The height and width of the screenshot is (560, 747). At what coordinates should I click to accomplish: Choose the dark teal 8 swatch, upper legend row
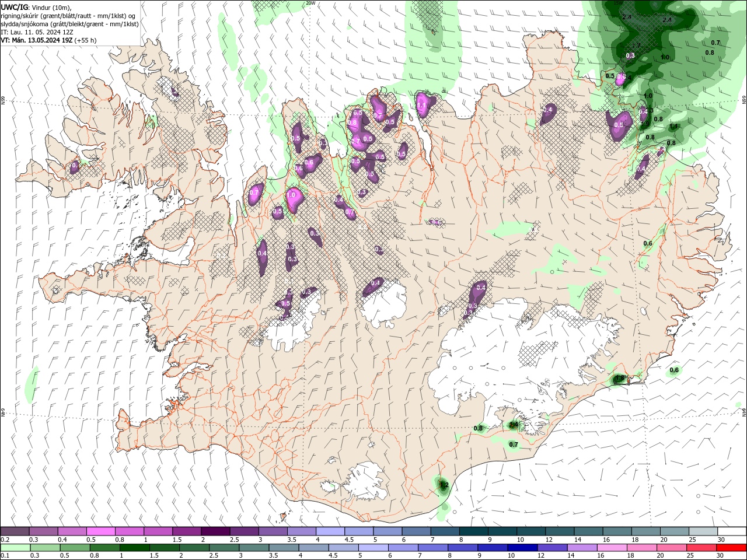[x=474, y=531]
